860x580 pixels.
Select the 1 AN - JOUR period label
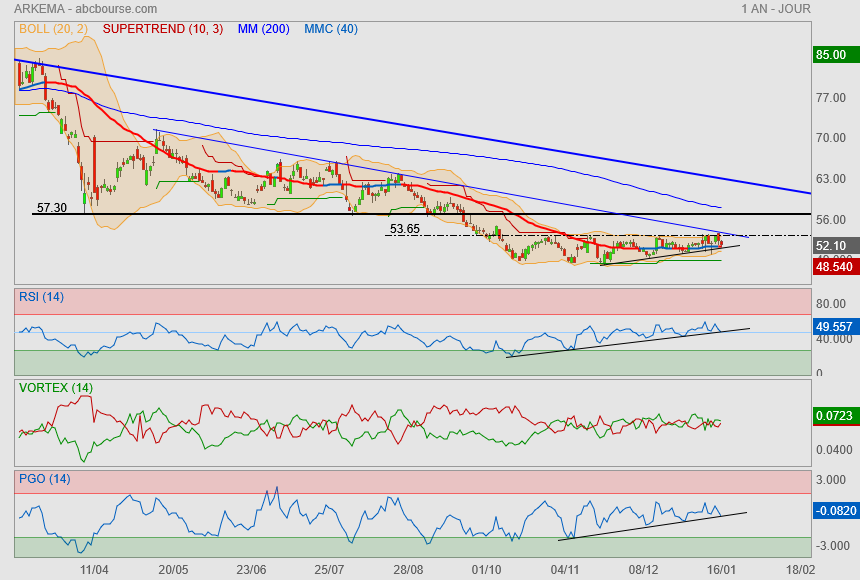pyautogui.click(x=776, y=9)
